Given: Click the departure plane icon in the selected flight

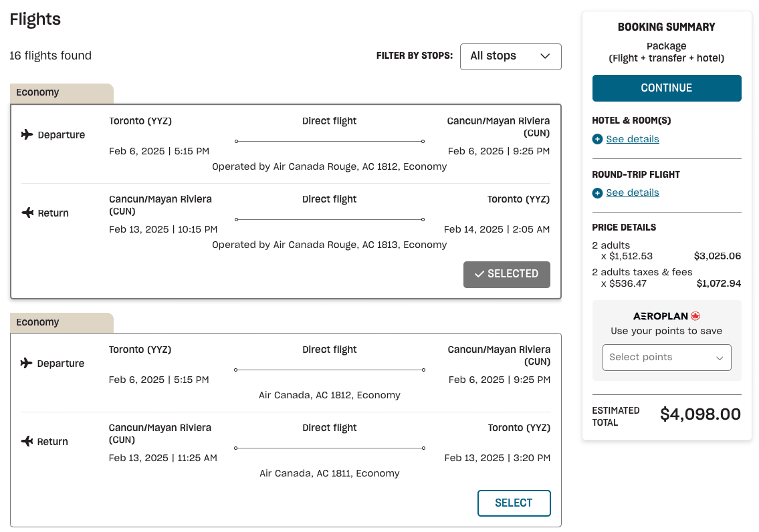Looking at the screenshot, I should [x=27, y=134].
